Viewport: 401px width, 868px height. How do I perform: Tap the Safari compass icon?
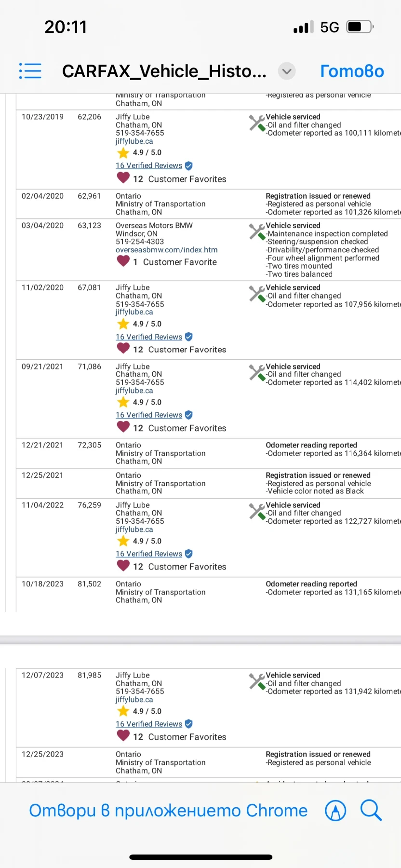click(x=335, y=811)
